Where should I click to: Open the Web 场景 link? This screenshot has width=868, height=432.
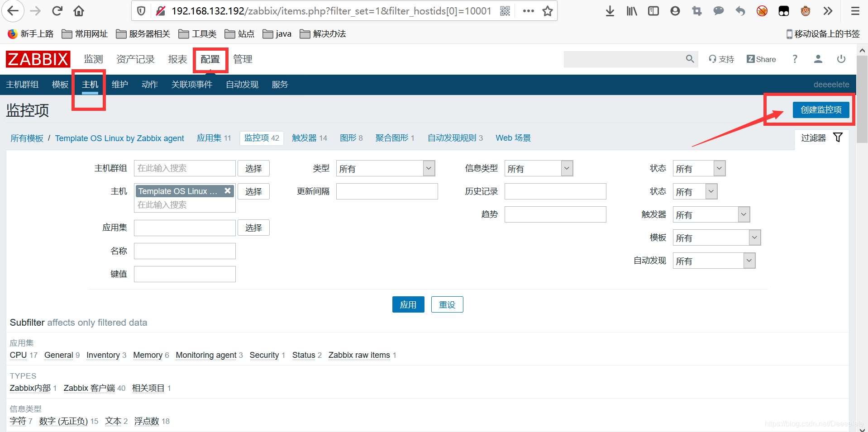point(513,138)
